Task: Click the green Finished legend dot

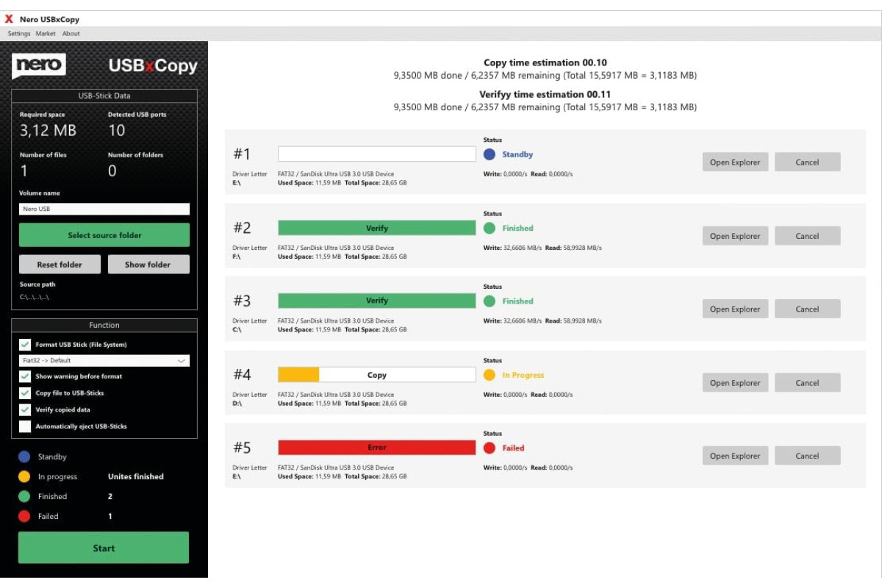Action: (24, 496)
